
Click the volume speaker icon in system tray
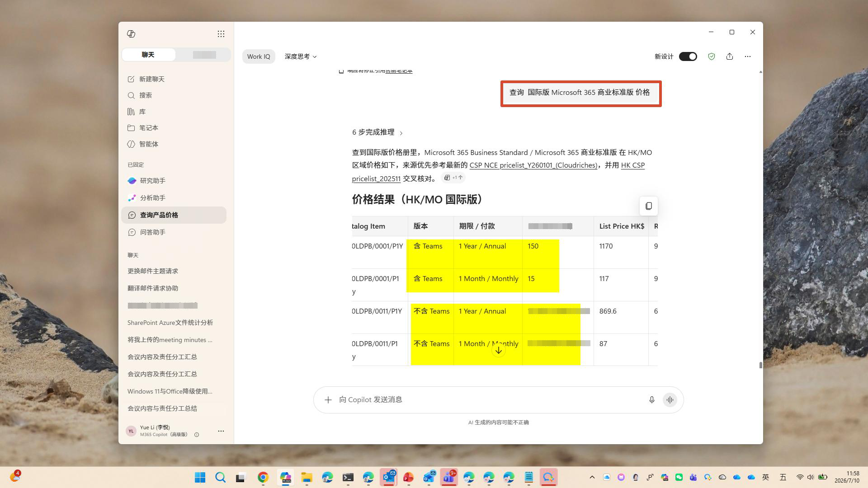coord(811,477)
